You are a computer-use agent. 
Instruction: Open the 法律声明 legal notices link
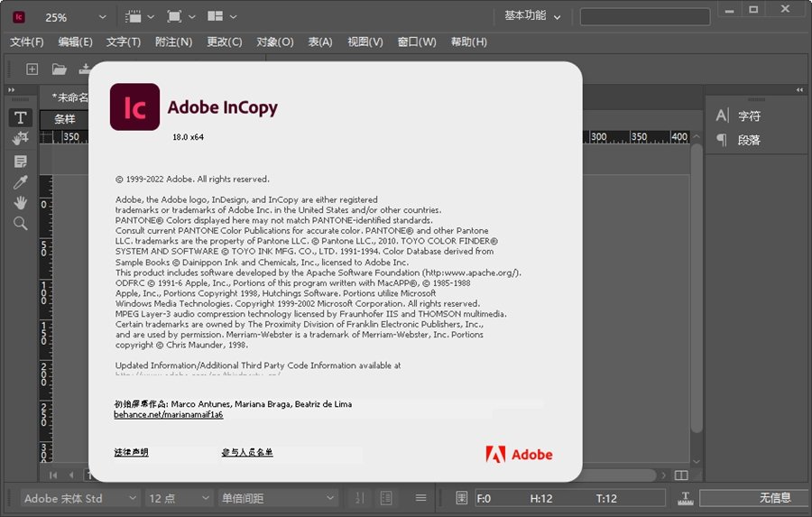coord(131,452)
